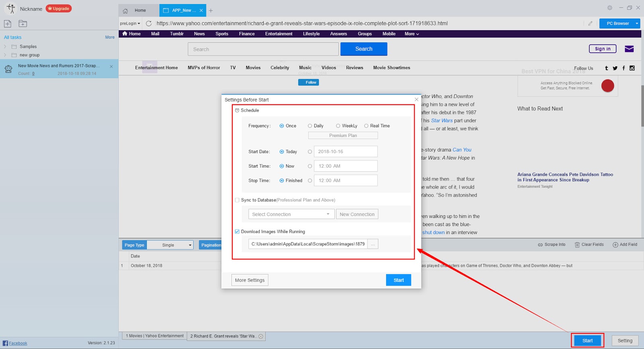
Task: Click the Tumblr follow icon
Action: [607, 68]
